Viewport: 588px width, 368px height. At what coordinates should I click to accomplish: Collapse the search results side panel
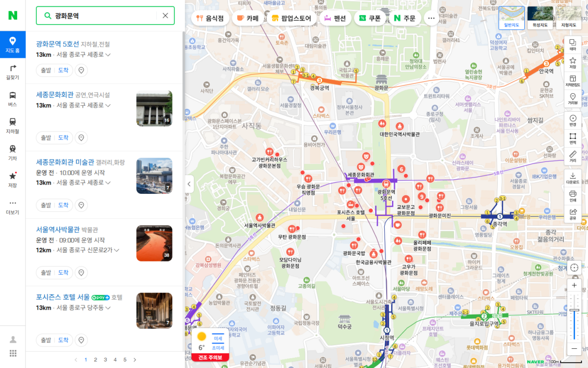tap(189, 184)
